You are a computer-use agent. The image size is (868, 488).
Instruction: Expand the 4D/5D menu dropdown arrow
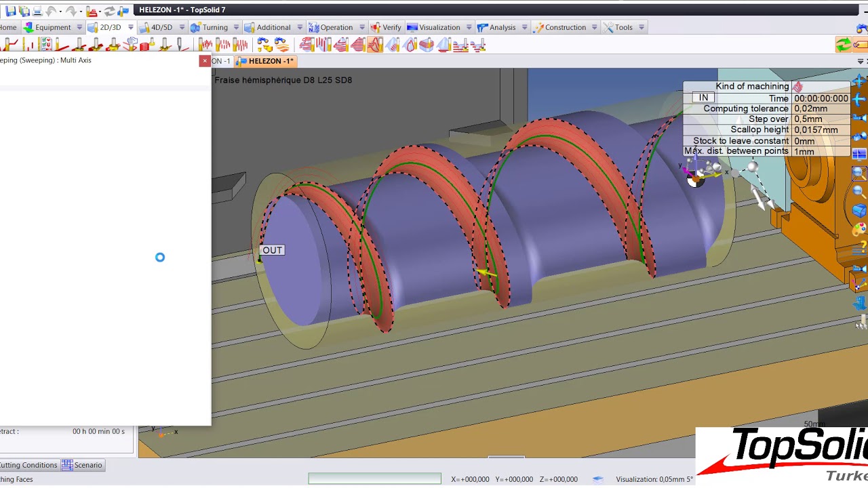click(x=181, y=27)
